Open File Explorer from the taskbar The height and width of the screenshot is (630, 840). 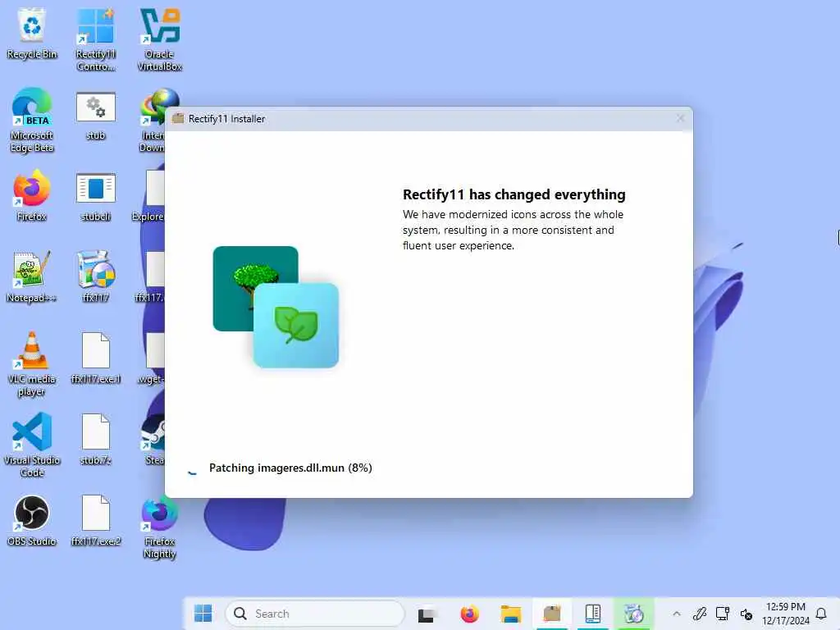(x=510, y=614)
